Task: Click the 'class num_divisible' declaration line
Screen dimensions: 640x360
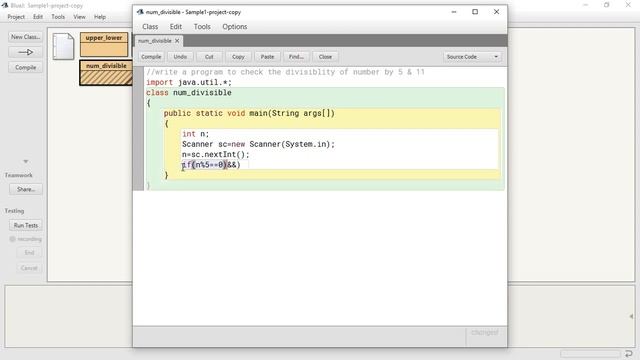Action: [x=189, y=93]
